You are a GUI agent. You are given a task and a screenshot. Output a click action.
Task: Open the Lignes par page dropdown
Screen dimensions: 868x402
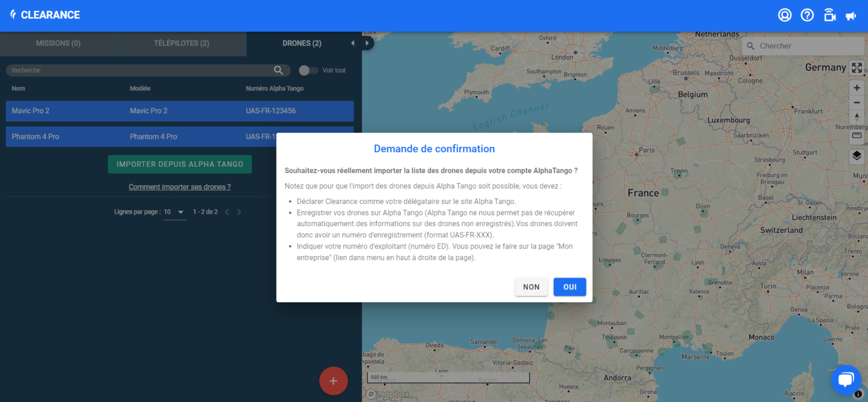click(175, 211)
